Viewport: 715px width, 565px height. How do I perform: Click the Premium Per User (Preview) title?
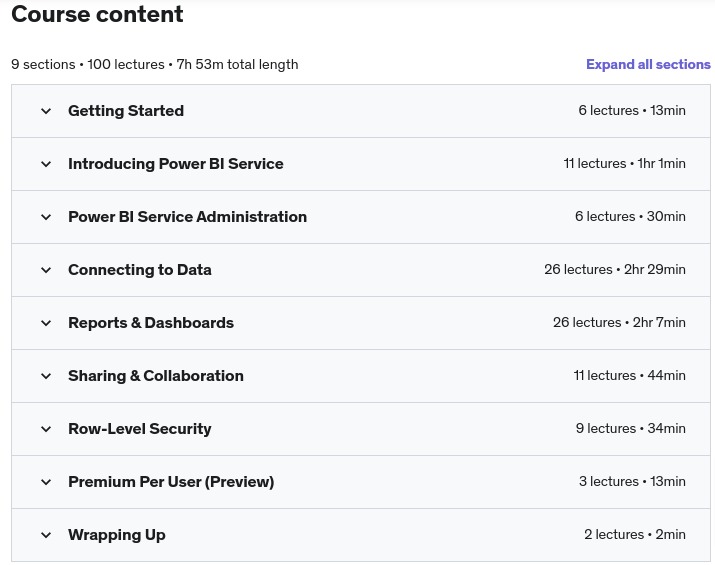point(171,482)
